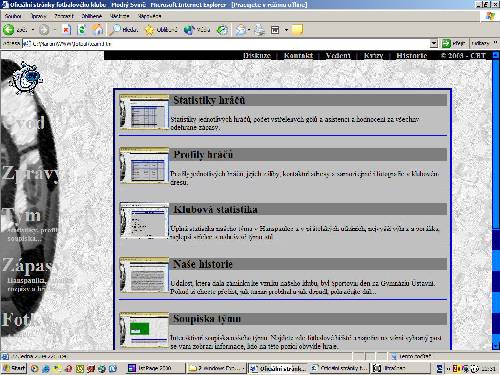Expand the address bar dropdown arrow
Image resolution: width=500 pixels, height=375 pixels.
click(434, 43)
